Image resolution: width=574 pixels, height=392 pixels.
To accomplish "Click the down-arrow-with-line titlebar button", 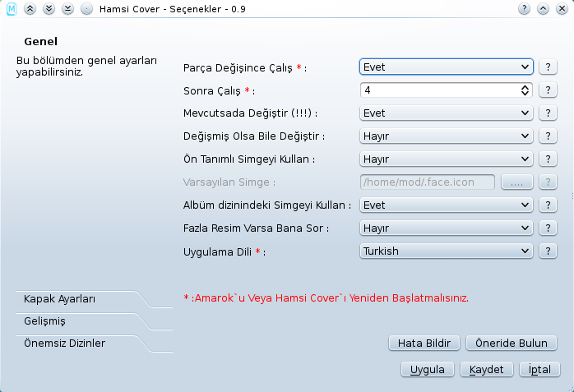I will [67, 9].
